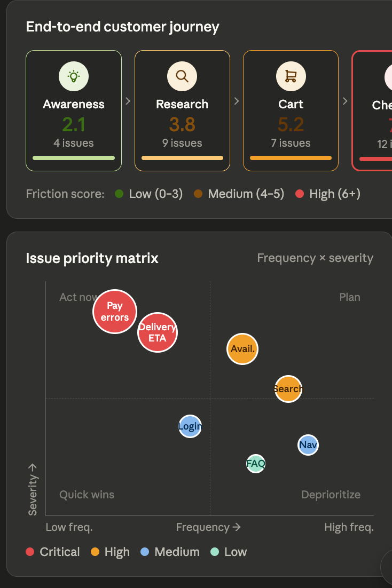
Task: Toggle the Critical legend item
Action: click(52, 552)
